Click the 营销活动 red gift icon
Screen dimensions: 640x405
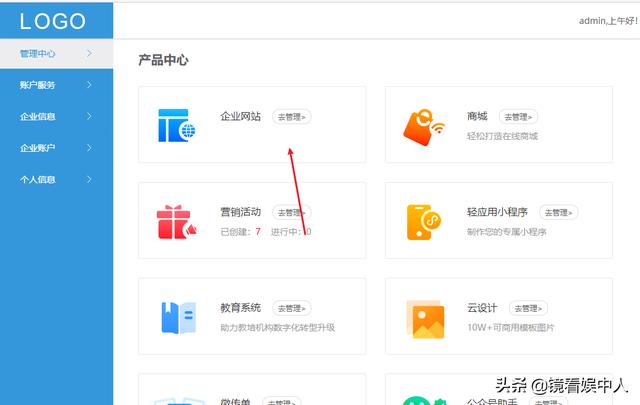click(x=176, y=222)
